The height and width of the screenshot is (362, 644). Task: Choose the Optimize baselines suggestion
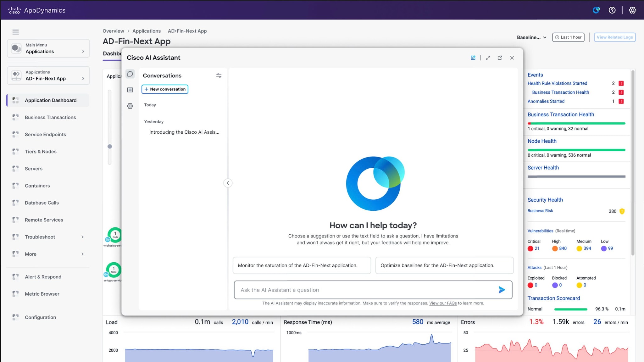(444, 265)
